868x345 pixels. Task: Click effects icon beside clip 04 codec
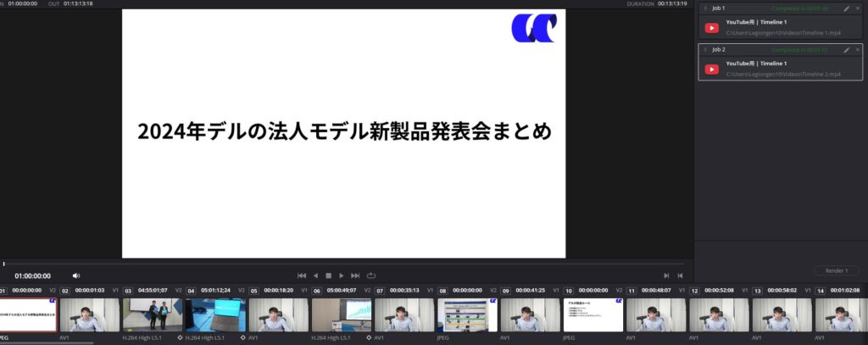242,337
